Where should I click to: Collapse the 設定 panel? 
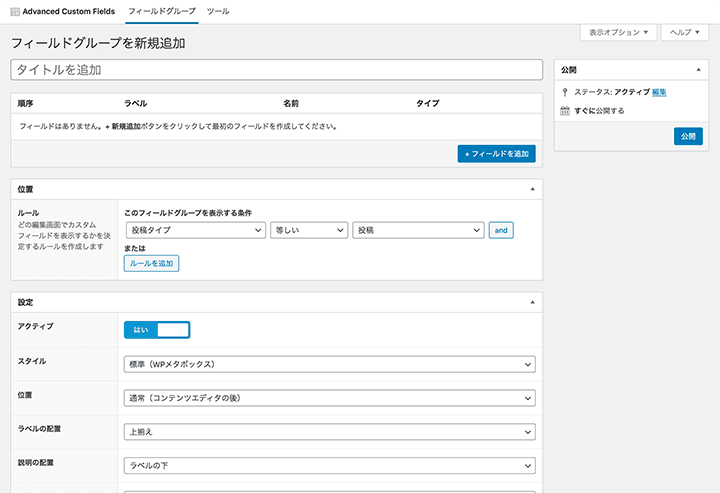tap(533, 302)
